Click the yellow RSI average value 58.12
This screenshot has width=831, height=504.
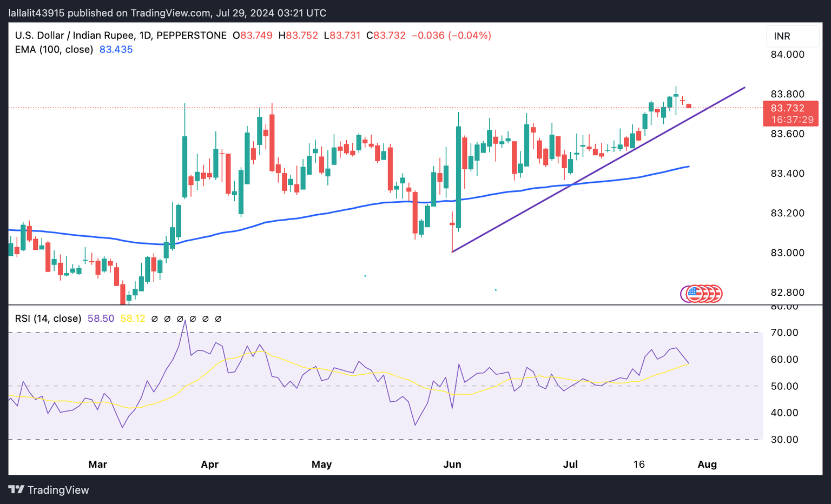coord(133,319)
